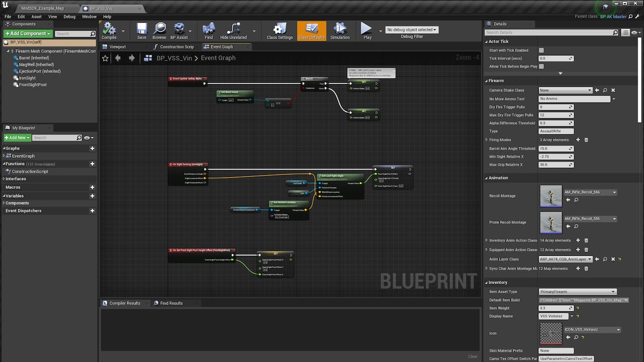Open parent class BP AK Master link
644x362 pixels.
[613, 17]
